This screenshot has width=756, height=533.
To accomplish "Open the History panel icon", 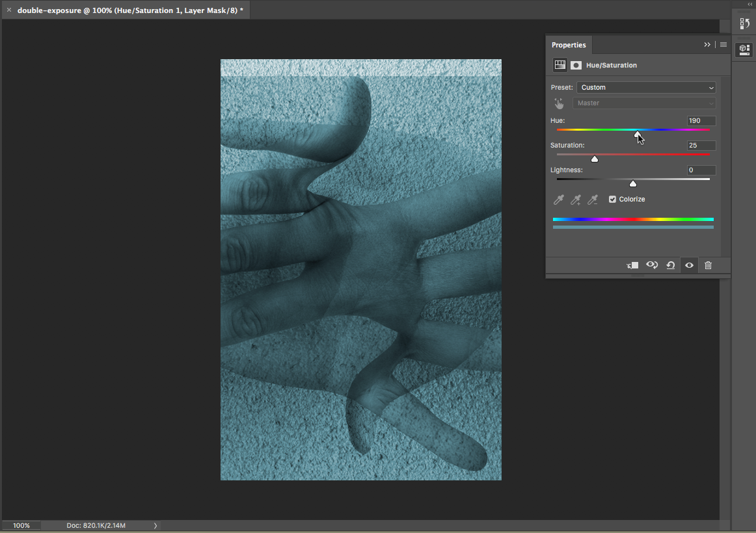I will (744, 24).
